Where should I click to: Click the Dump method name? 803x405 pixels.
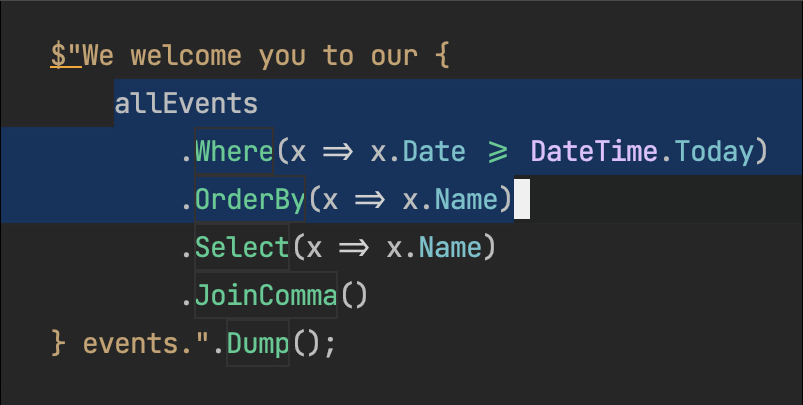click(x=258, y=343)
